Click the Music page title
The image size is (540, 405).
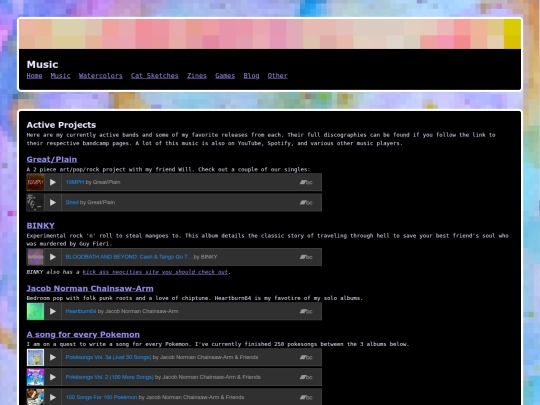[42, 64]
